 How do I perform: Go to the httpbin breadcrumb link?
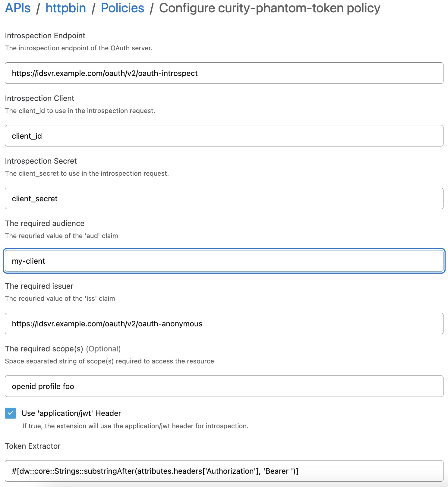pos(66,8)
